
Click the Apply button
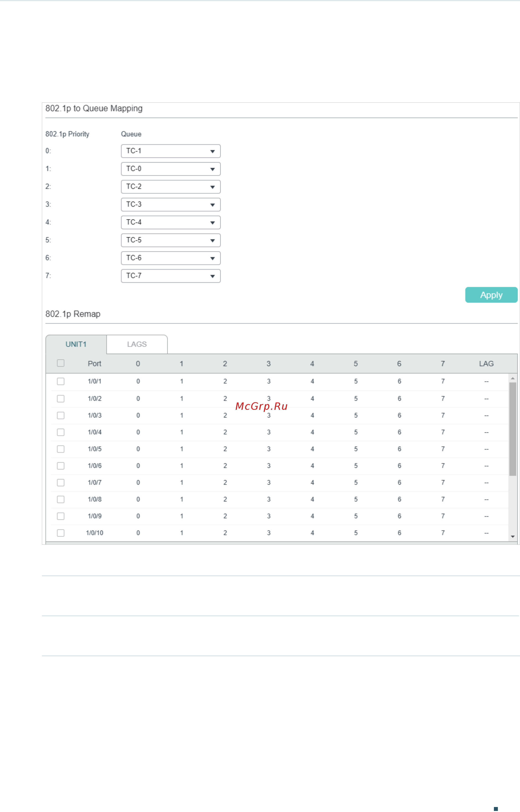pyautogui.click(x=491, y=295)
